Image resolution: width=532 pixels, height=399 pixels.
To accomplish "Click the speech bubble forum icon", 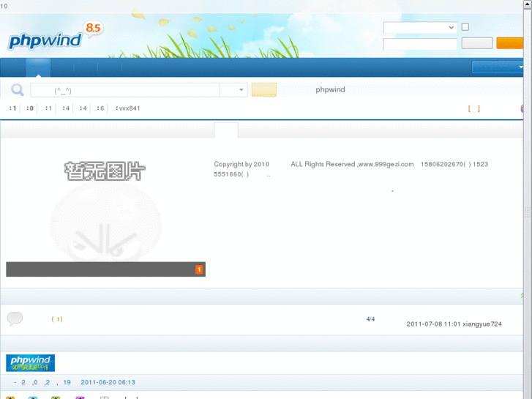I will click(x=15, y=318).
